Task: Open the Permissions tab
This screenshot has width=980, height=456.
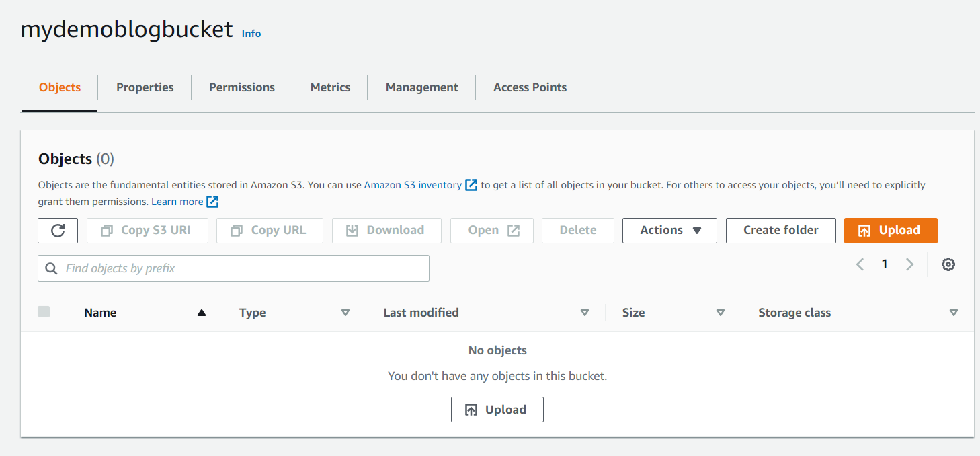Action: click(242, 87)
